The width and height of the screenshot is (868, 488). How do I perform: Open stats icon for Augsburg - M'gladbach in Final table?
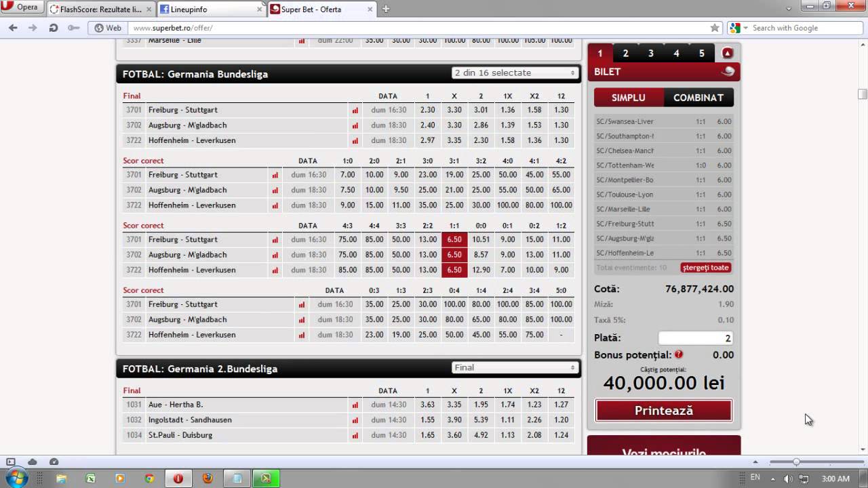[355, 125]
